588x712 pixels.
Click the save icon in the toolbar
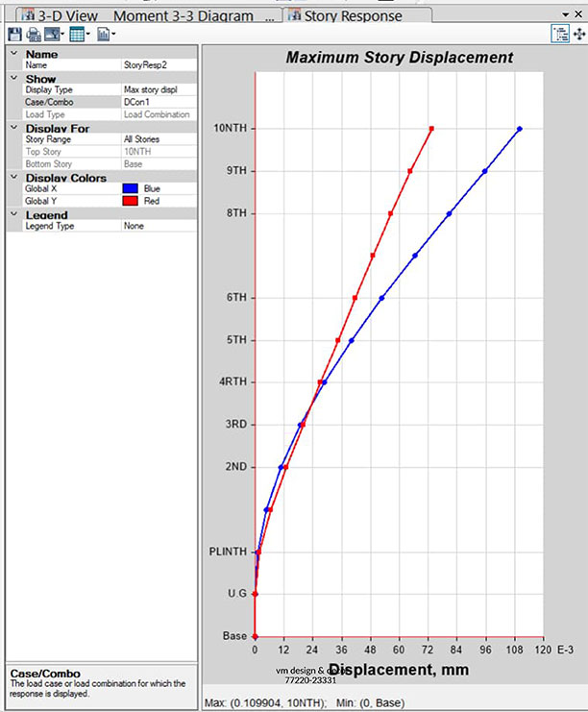tap(12, 34)
